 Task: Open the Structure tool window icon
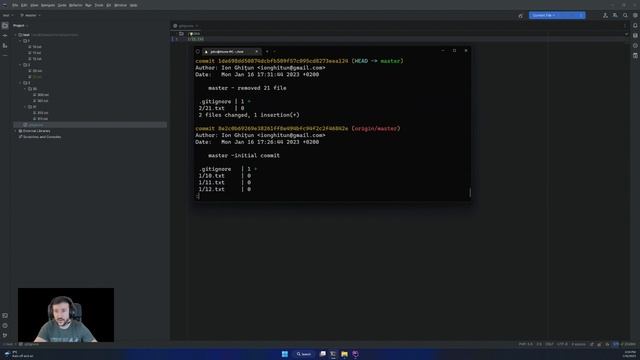(5, 46)
